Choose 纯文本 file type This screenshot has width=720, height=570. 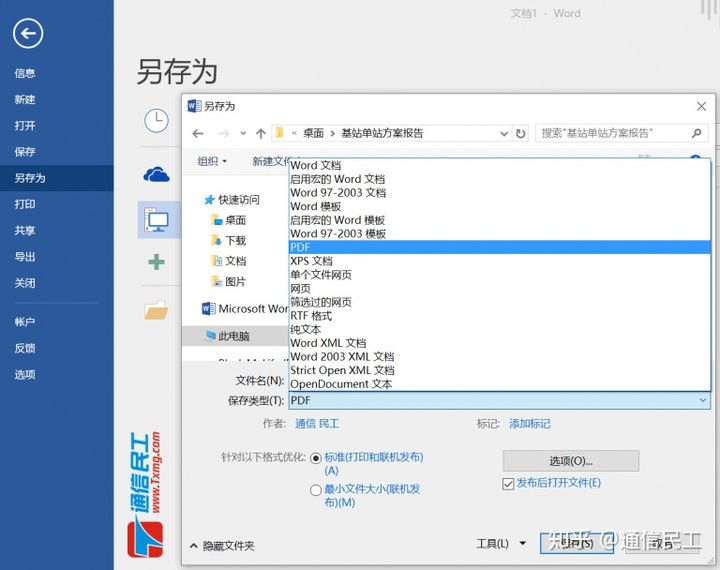pyautogui.click(x=500, y=329)
